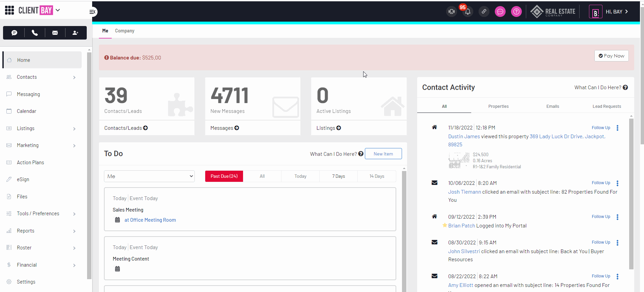The width and height of the screenshot is (644, 292).
Task: Click the announcements speaker icon in header
Action: (452, 11)
